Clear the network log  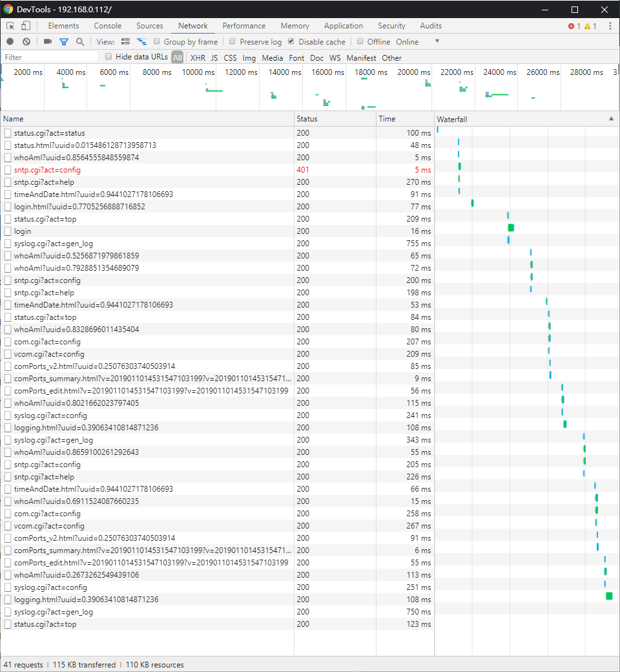26,41
